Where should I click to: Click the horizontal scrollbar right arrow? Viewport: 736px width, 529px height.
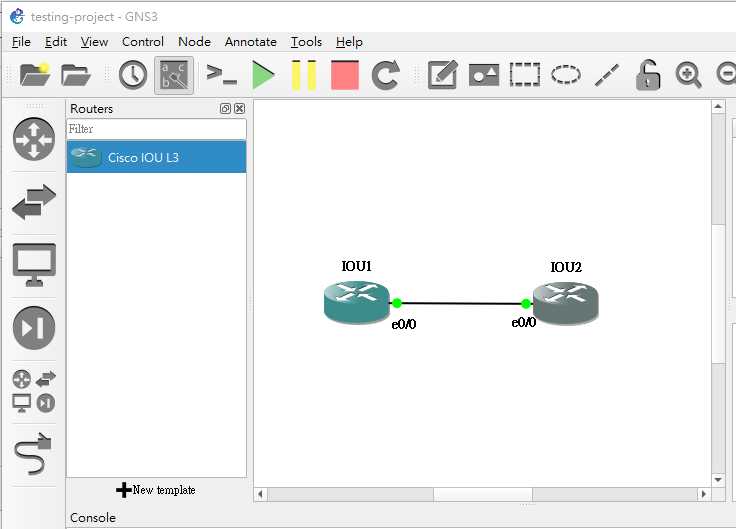click(x=703, y=494)
